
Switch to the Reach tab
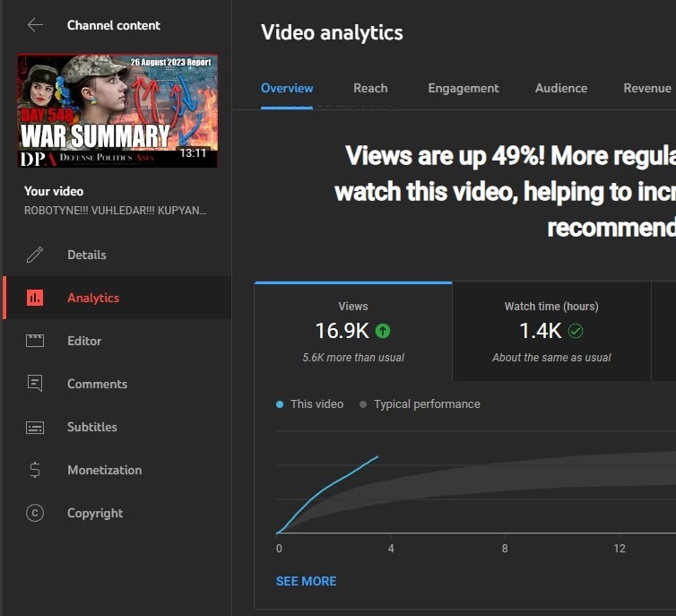click(370, 88)
